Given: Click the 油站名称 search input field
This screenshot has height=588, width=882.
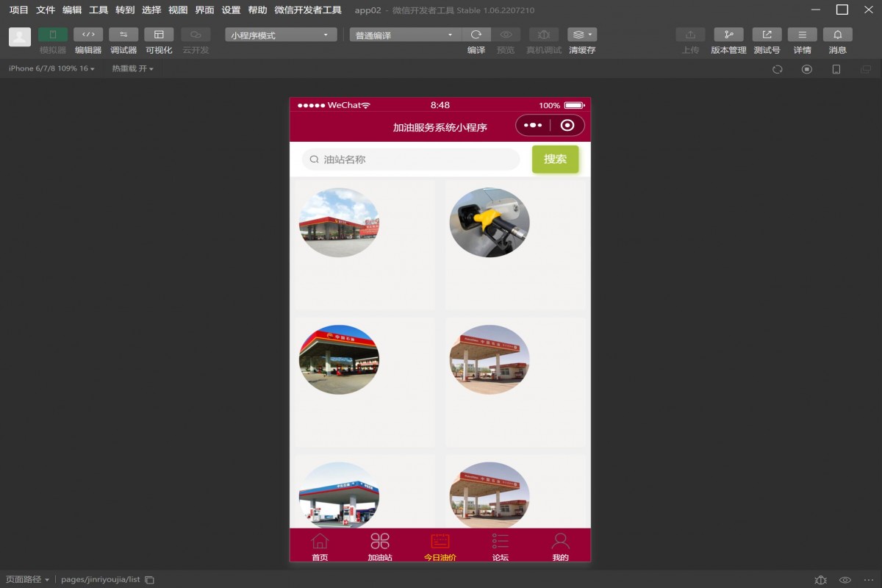Looking at the screenshot, I should 415,159.
